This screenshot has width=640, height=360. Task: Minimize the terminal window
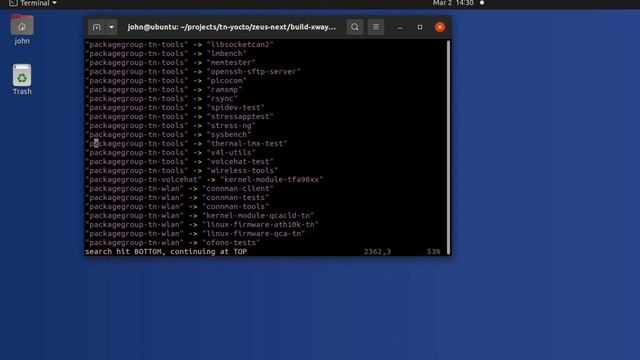point(400,27)
